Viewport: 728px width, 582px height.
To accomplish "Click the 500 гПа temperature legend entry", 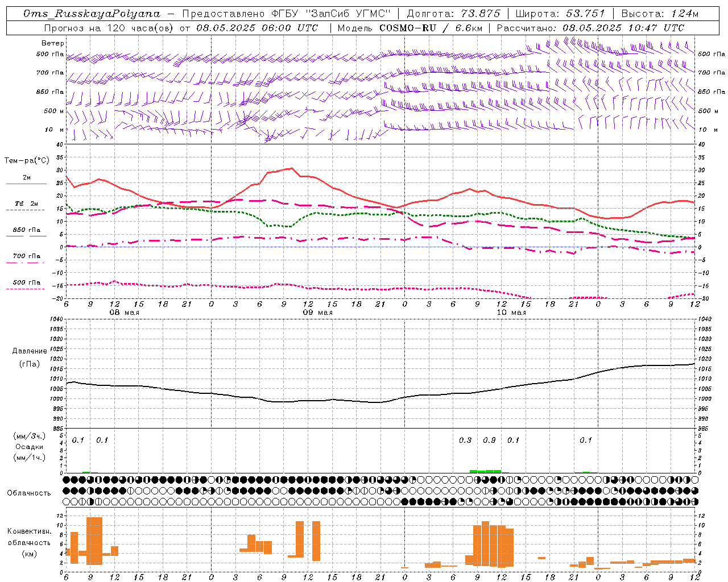I will (x=27, y=282).
